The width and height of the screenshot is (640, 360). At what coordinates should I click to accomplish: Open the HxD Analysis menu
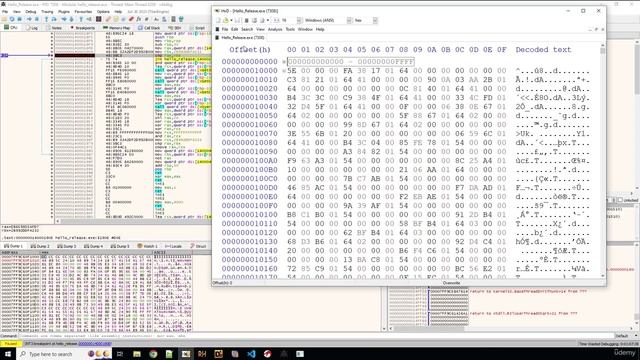[275, 29]
